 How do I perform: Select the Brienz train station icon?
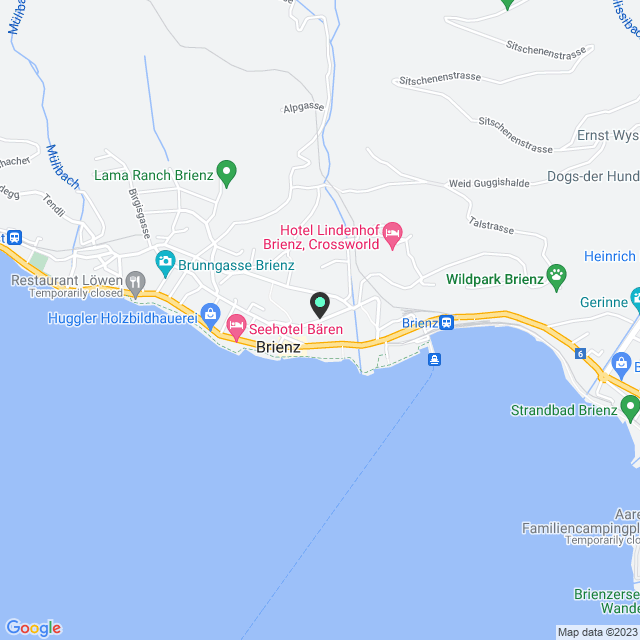click(x=447, y=322)
